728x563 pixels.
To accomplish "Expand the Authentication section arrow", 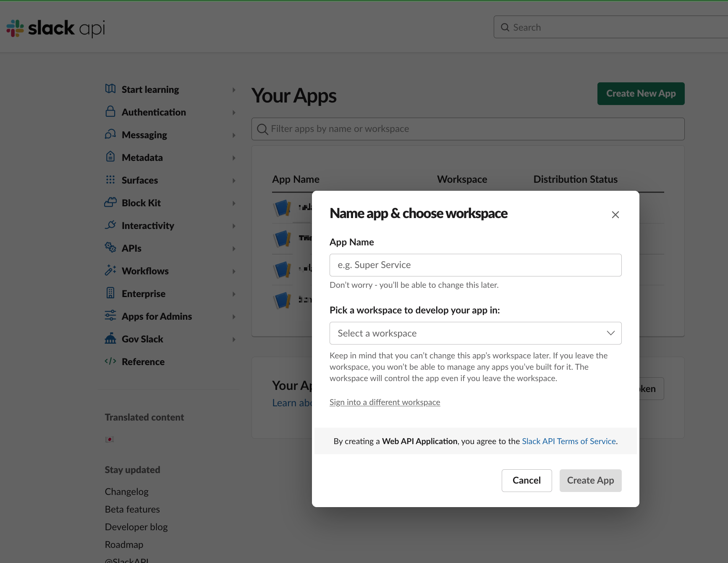I will [234, 113].
